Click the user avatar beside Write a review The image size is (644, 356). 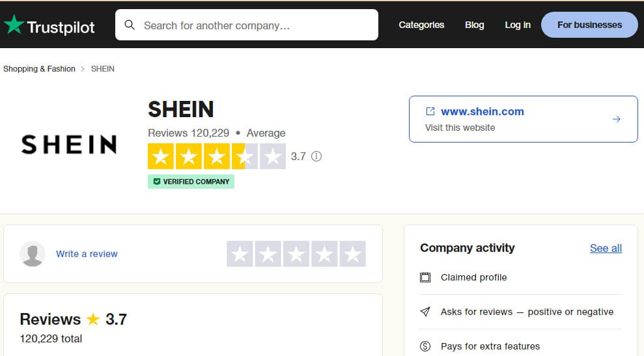click(33, 254)
